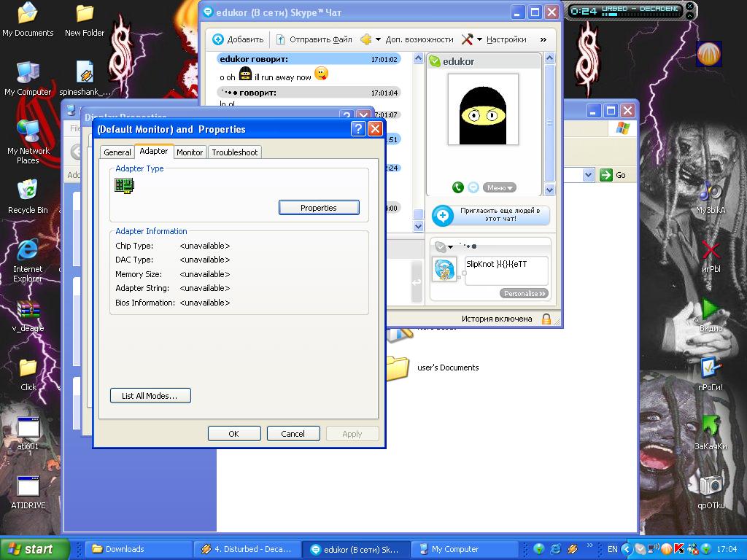Click Properties button in Adapter Type group
This screenshot has height=560, width=747.
click(x=319, y=208)
